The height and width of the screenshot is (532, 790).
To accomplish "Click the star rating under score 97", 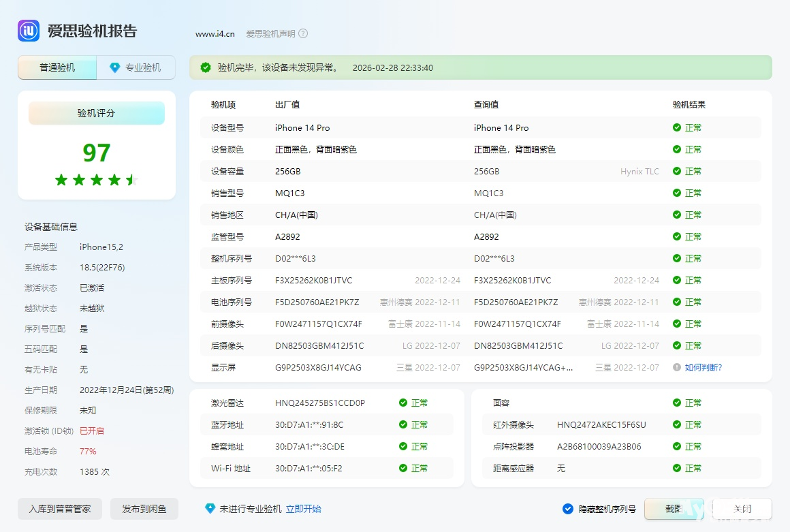I will [96, 180].
